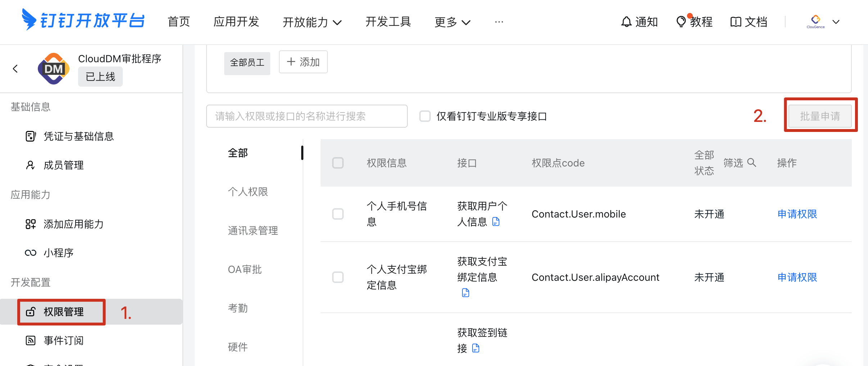This screenshot has width=868, height=366.
Task: Click the search icon next to 筛选
Action: coord(751,163)
